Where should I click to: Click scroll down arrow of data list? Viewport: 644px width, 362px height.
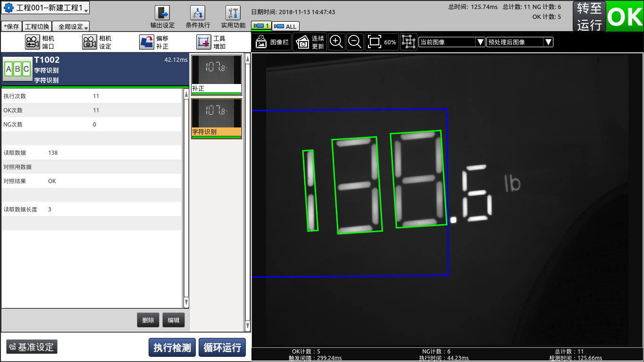[x=186, y=302]
